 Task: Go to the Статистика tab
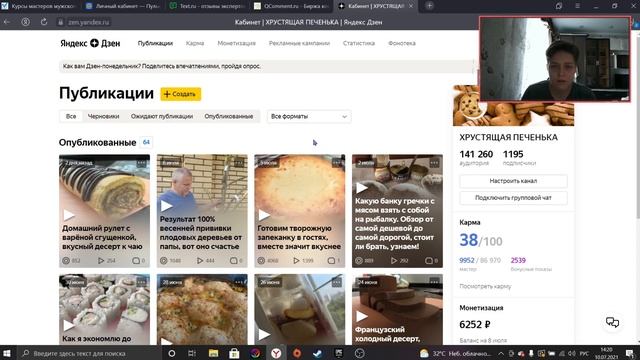(359, 43)
